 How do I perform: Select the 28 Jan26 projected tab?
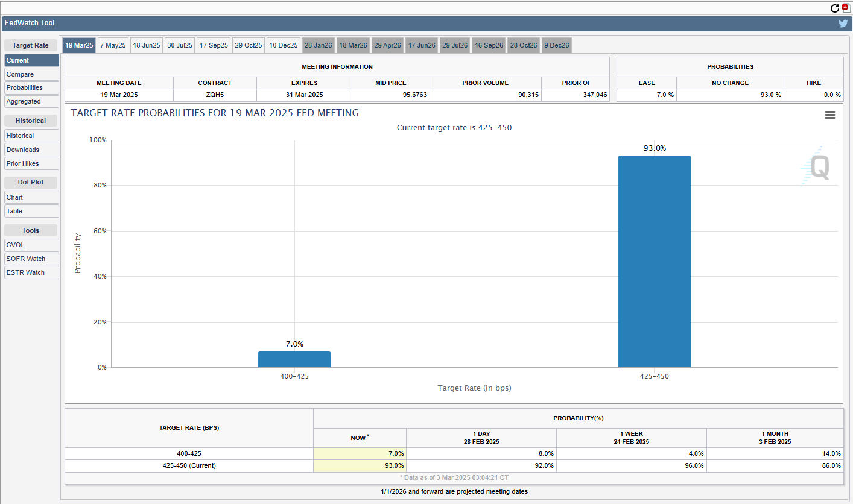click(x=318, y=45)
